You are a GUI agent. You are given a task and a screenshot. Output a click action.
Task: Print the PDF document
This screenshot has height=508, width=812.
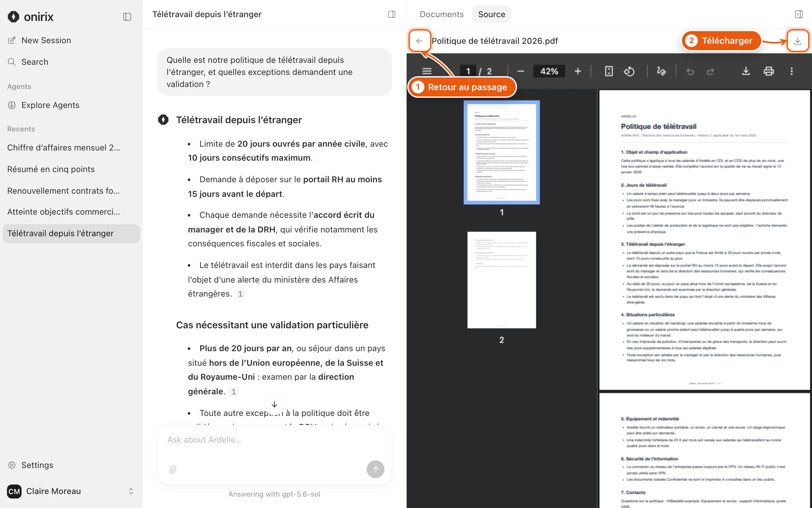(769, 71)
